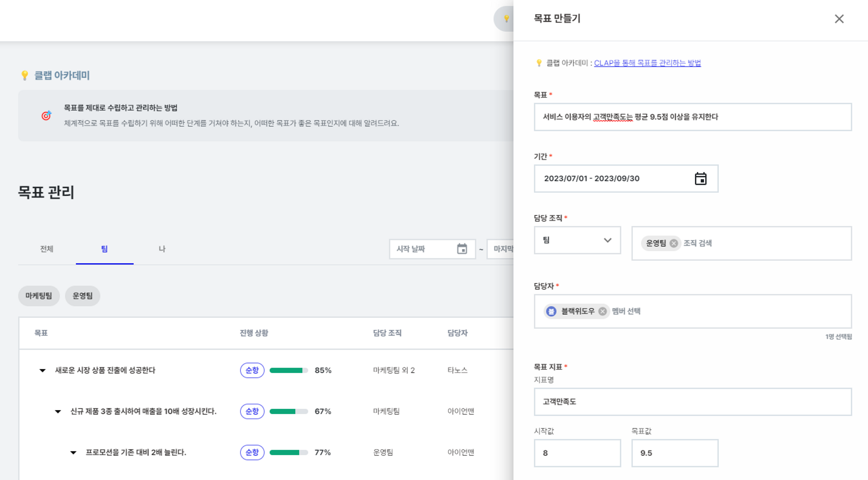Click the 블랙위도우 avatar icon
The width and height of the screenshot is (868, 480).
point(551,311)
